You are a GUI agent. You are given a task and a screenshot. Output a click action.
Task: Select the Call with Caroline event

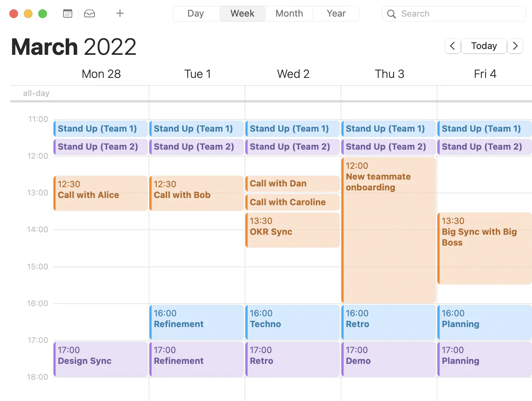pyautogui.click(x=292, y=202)
